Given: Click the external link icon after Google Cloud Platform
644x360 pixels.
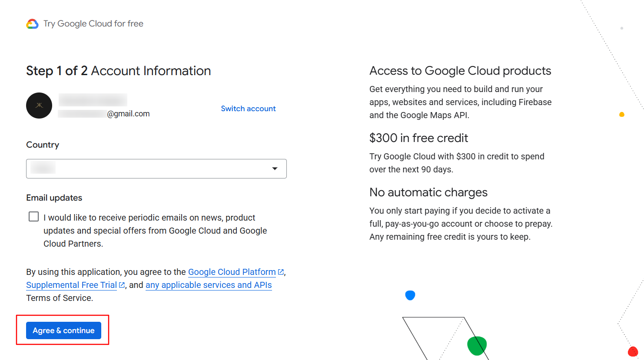Looking at the screenshot, I should point(281,272).
